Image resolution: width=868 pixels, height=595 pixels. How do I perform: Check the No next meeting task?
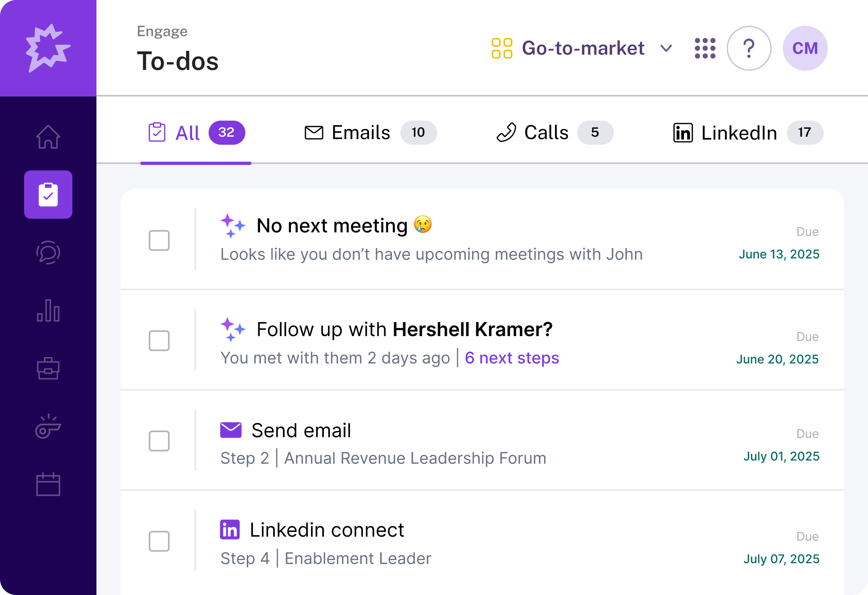click(159, 240)
